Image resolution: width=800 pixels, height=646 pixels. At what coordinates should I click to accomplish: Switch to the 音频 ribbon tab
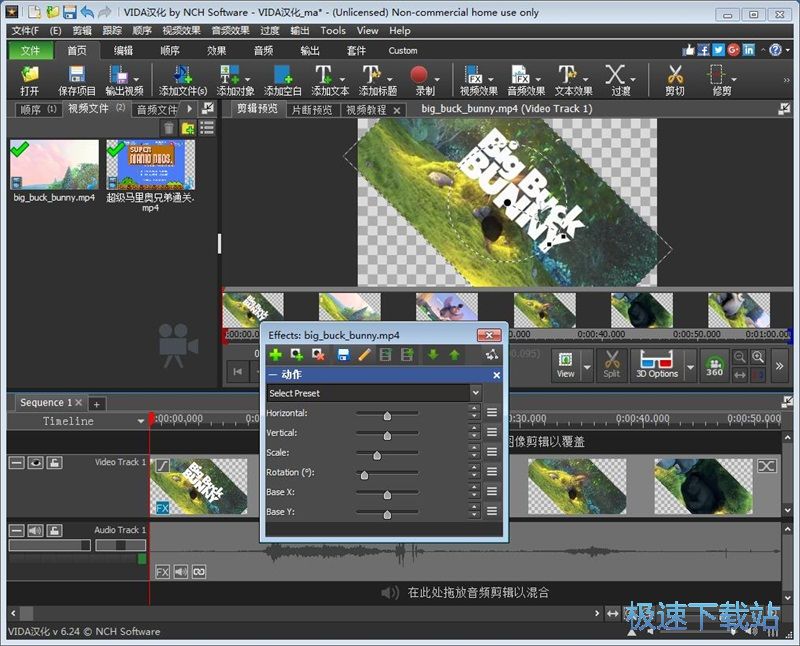tap(264, 51)
